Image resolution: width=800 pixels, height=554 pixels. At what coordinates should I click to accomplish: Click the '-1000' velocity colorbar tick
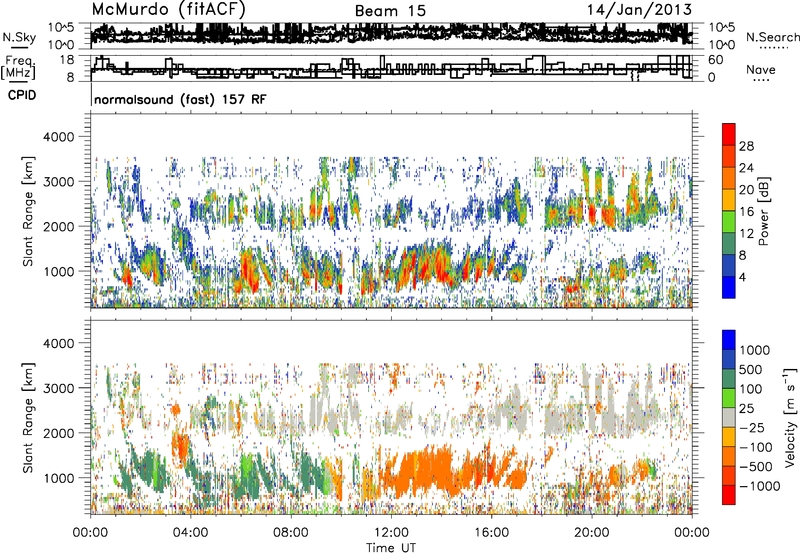click(x=760, y=486)
